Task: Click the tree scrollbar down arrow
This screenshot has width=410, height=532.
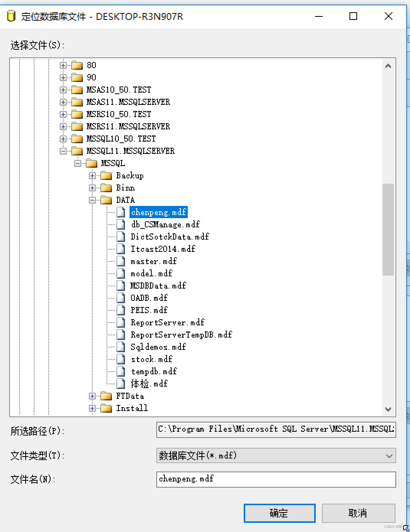Action: point(388,409)
